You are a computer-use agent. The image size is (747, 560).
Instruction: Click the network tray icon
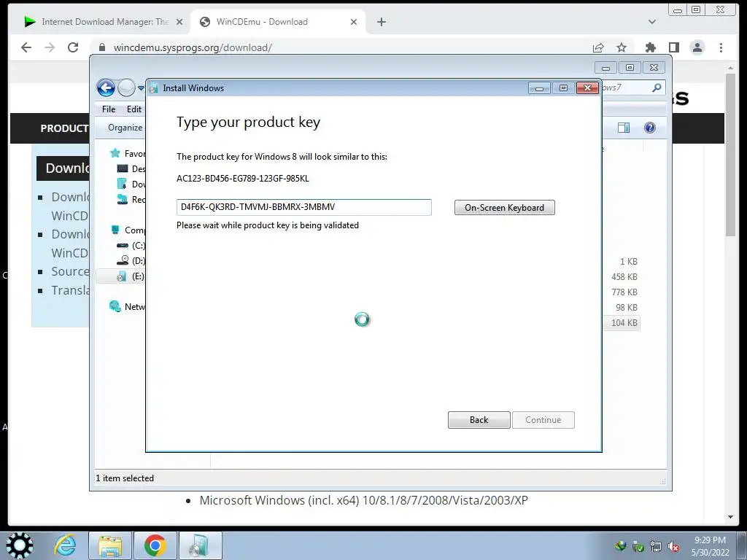pos(656,547)
